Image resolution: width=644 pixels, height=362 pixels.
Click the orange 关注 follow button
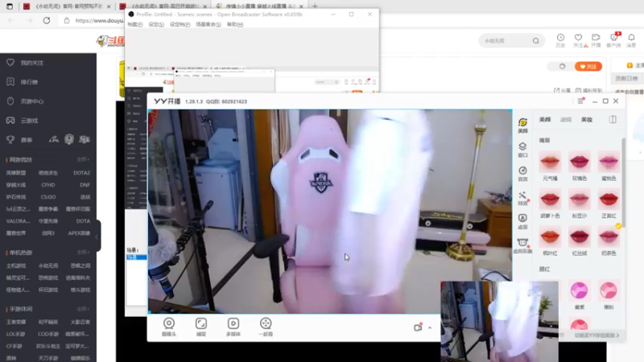[588, 67]
